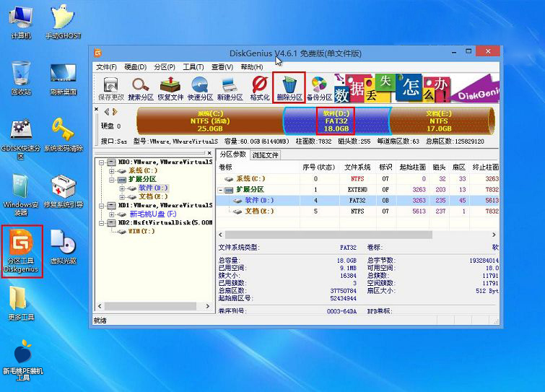Screen dimensions: 545x392
Task: Click the tree panel scrollbar thumb
Action: click(150, 306)
